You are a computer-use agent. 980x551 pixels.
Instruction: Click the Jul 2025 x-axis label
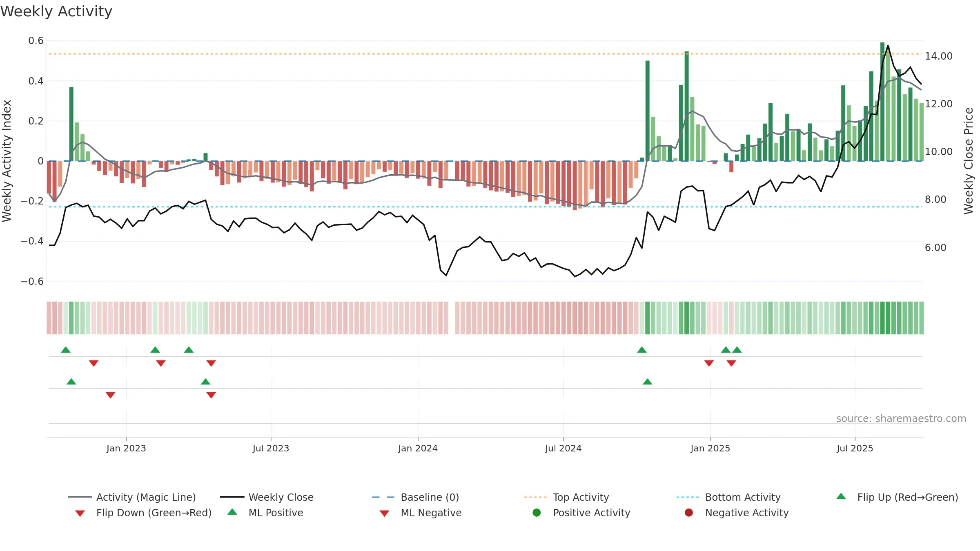coord(855,448)
